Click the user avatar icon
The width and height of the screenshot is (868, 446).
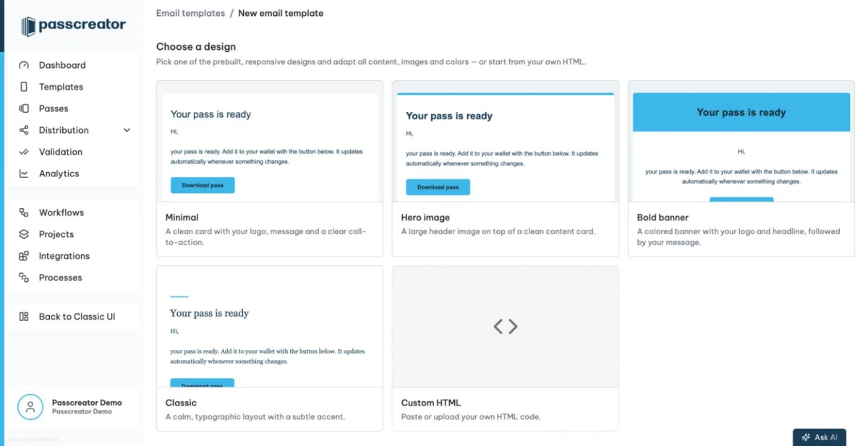tap(30, 406)
